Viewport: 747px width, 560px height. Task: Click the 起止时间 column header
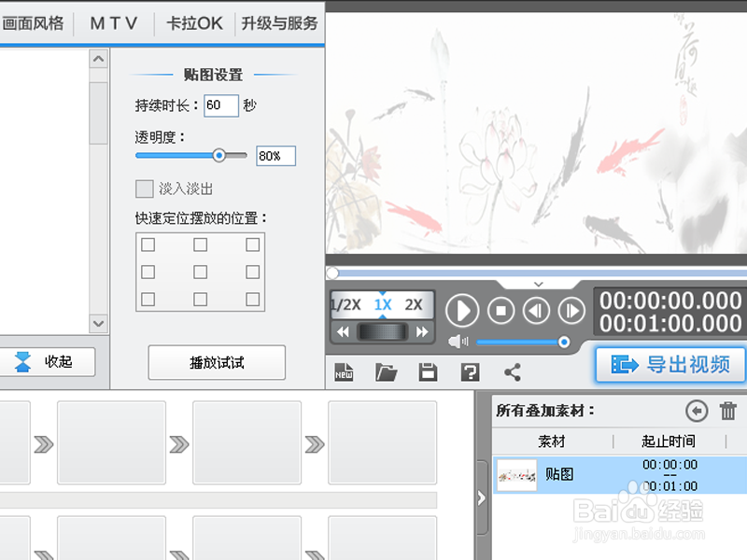click(669, 441)
